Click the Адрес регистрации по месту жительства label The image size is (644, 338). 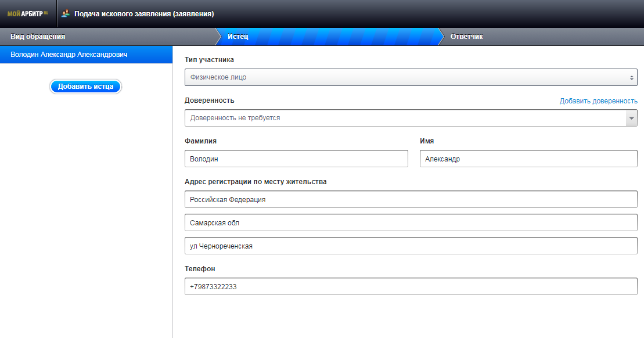tap(256, 182)
